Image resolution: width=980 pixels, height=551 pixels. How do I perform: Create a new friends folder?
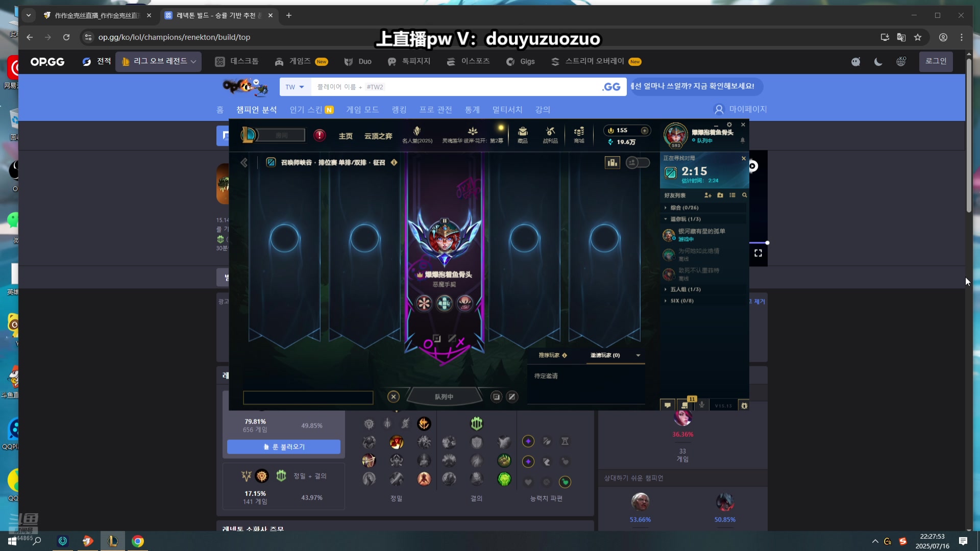pos(720,195)
